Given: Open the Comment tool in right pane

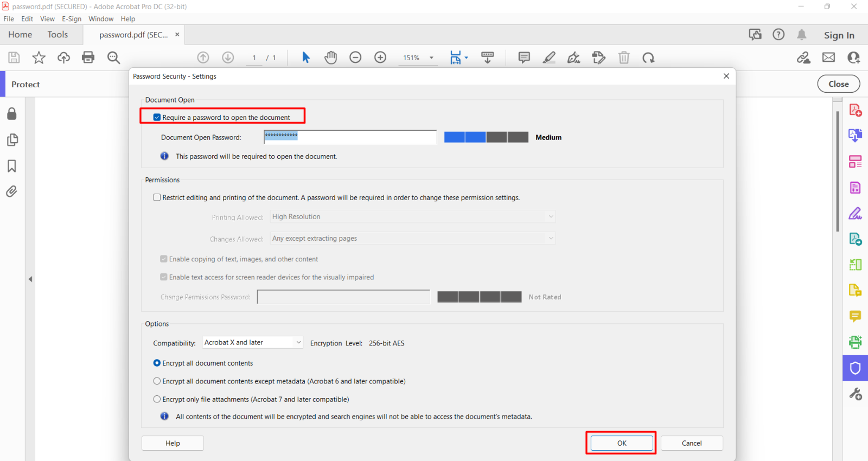Looking at the screenshot, I should pyautogui.click(x=855, y=316).
